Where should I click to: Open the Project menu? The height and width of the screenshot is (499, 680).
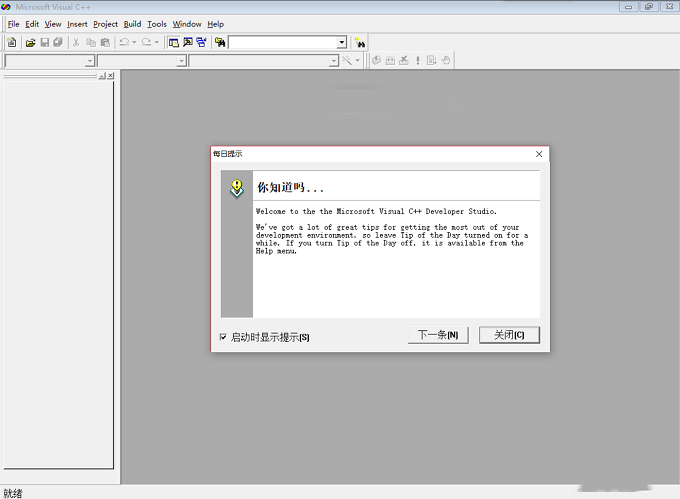coord(105,24)
